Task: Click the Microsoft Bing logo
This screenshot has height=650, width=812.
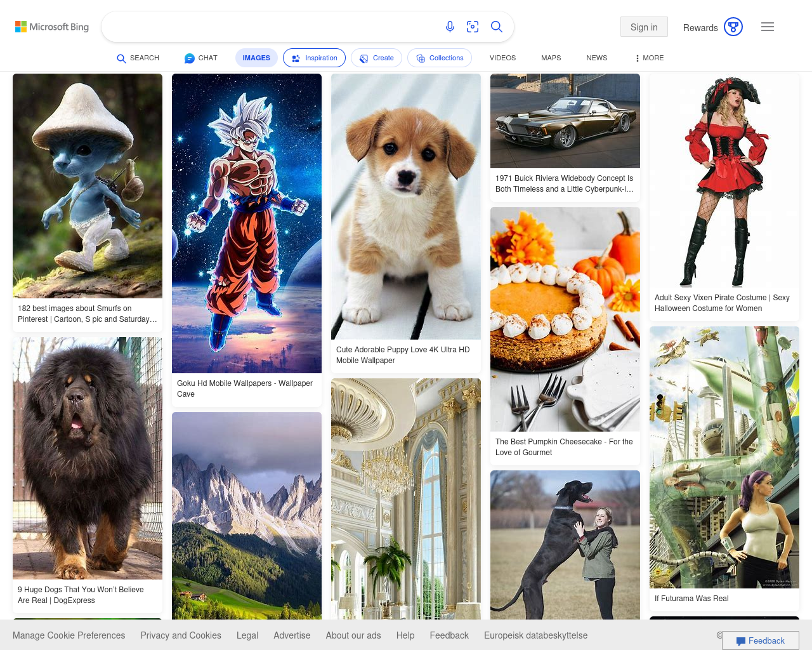Action: 52,27
